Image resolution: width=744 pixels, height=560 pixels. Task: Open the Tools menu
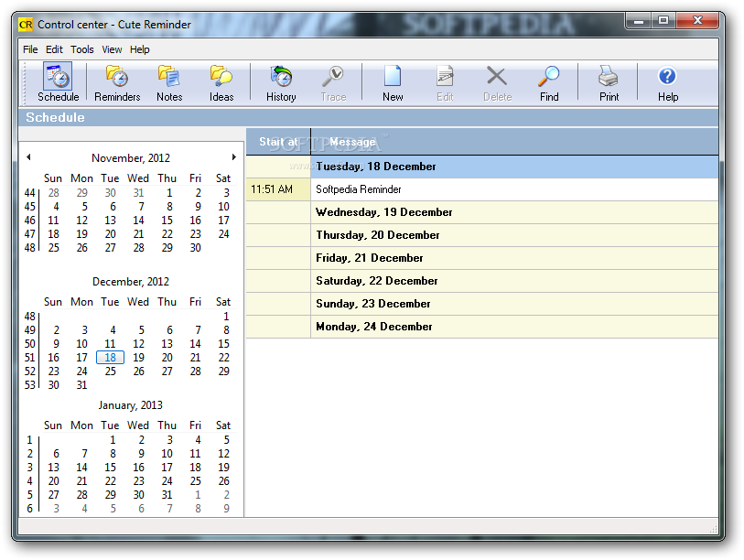pos(82,49)
